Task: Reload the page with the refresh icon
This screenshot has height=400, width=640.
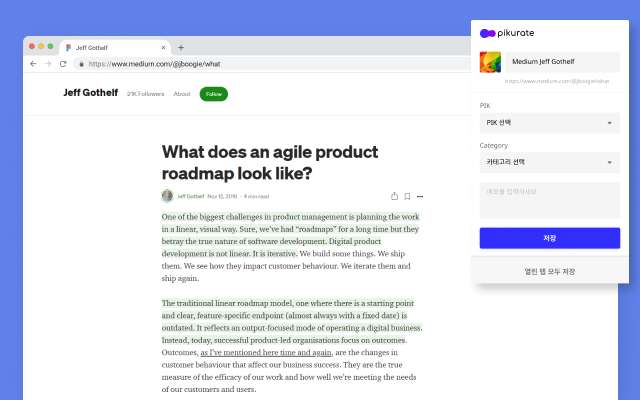Action: tap(63, 64)
